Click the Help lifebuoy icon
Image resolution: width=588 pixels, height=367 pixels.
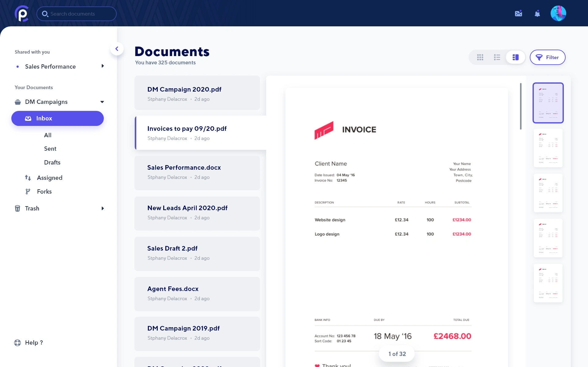[17, 342]
